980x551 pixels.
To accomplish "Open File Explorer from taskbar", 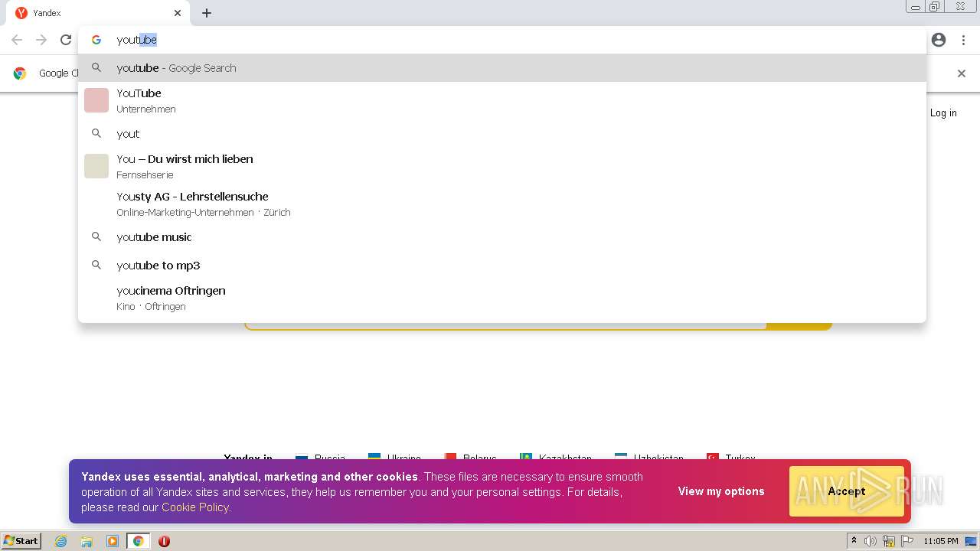I will click(87, 541).
